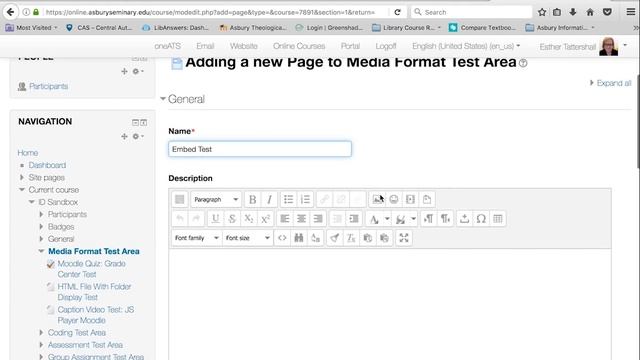
Task: Click the browser back button
Action: point(11,12)
